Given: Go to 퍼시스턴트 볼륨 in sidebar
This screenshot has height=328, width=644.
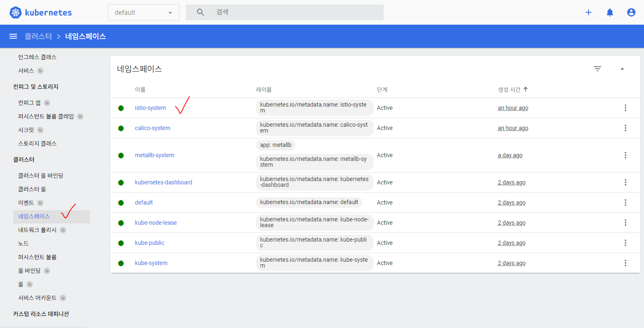Looking at the screenshot, I should coord(37,257).
